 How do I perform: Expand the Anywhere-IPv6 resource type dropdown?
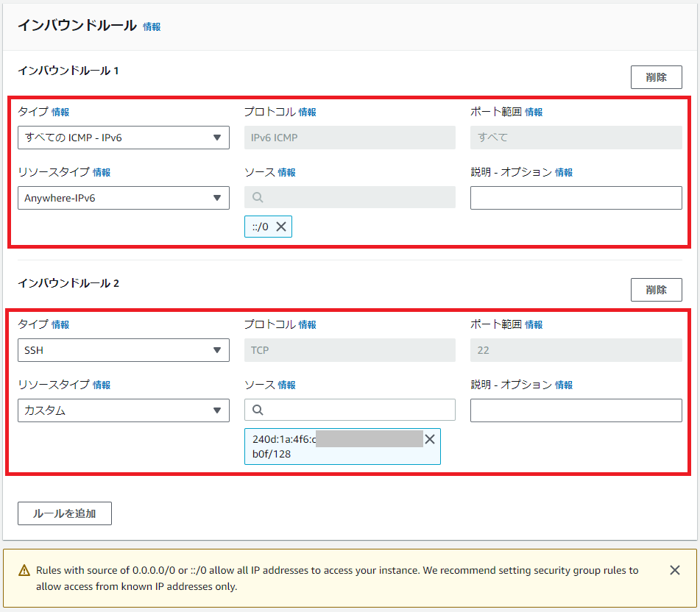123,198
